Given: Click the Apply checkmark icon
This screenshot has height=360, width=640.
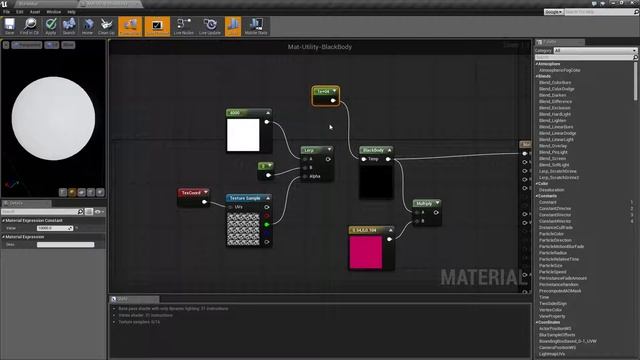Looking at the screenshot, I should tap(51, 26).
